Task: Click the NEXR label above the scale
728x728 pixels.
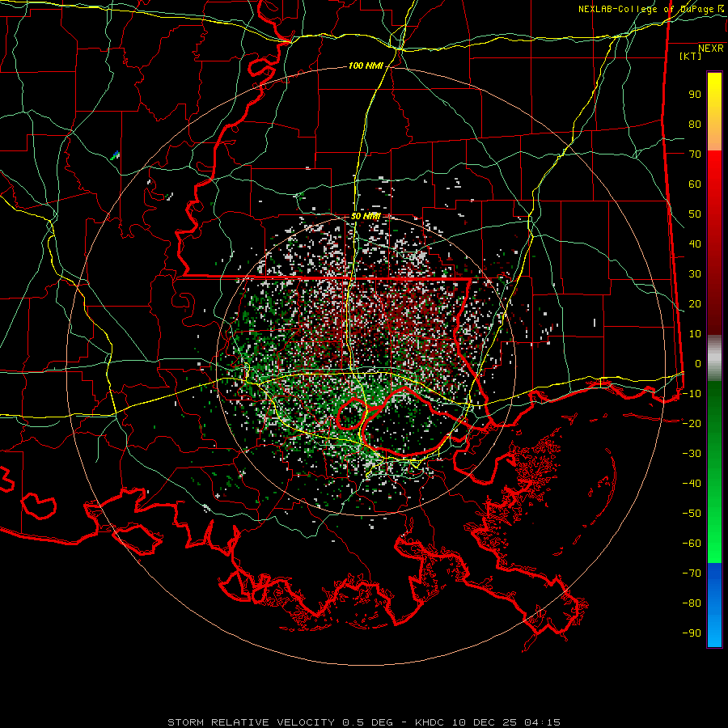Action: (710, 49)
